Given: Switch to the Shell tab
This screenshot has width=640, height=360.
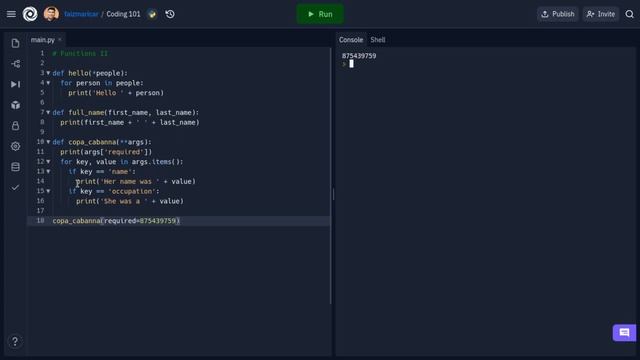Looking at the screenshot, I should [378, 40].
